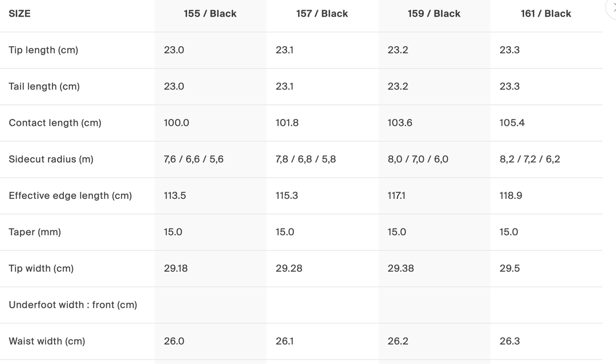The image size is (616, 364).
Task: Select the 157 / Black column header
Action: pyautogui.click(x=322, y=14)
